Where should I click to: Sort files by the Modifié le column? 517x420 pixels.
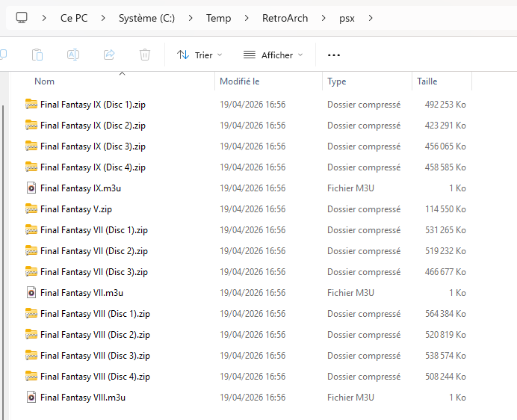239,81
